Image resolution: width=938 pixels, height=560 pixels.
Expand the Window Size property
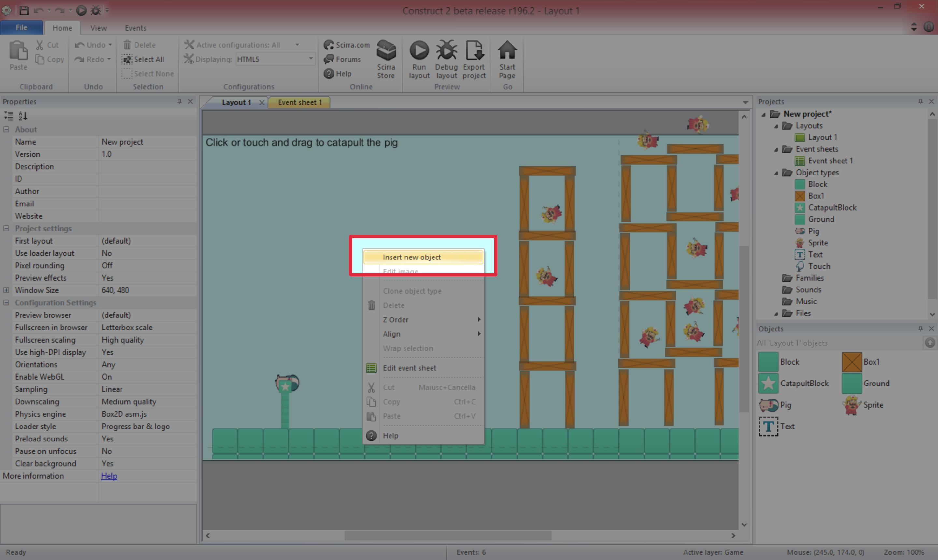(x=6, y=290)
